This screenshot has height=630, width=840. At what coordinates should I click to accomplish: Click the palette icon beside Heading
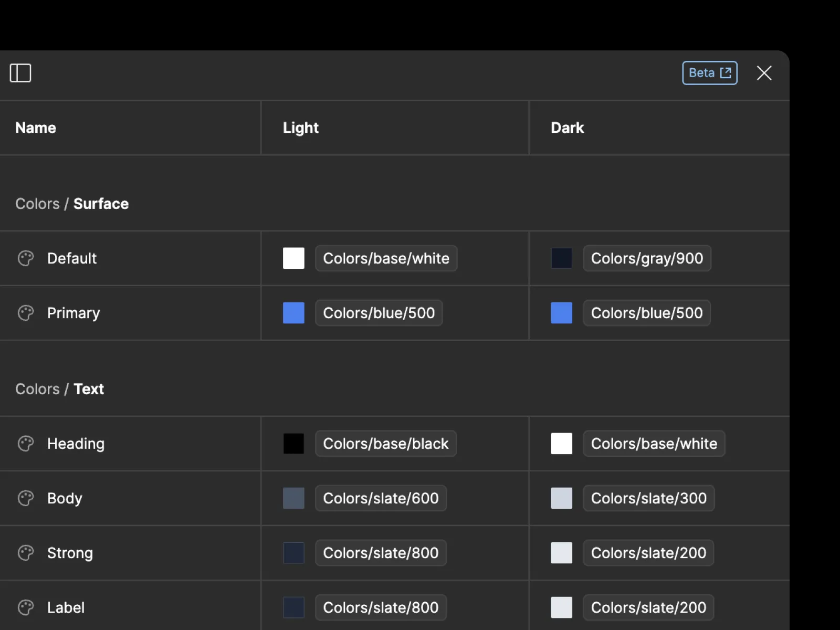26,444
